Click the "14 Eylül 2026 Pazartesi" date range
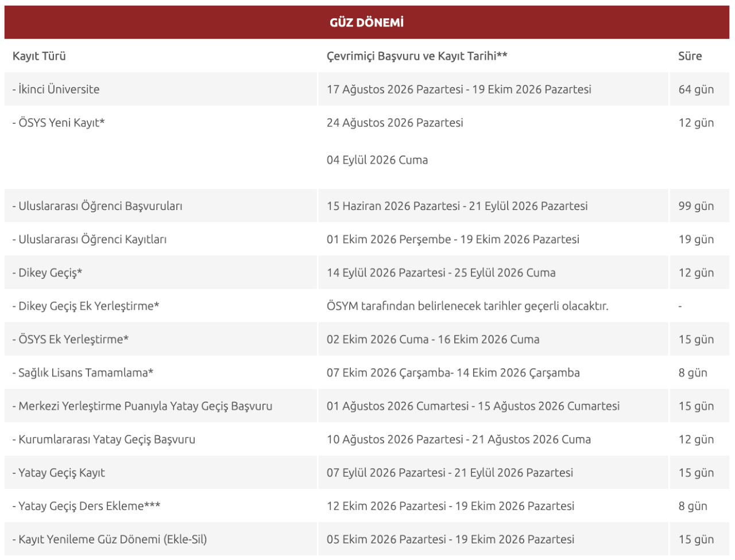Viewport: 735px width, 560px height. (441, 273)
